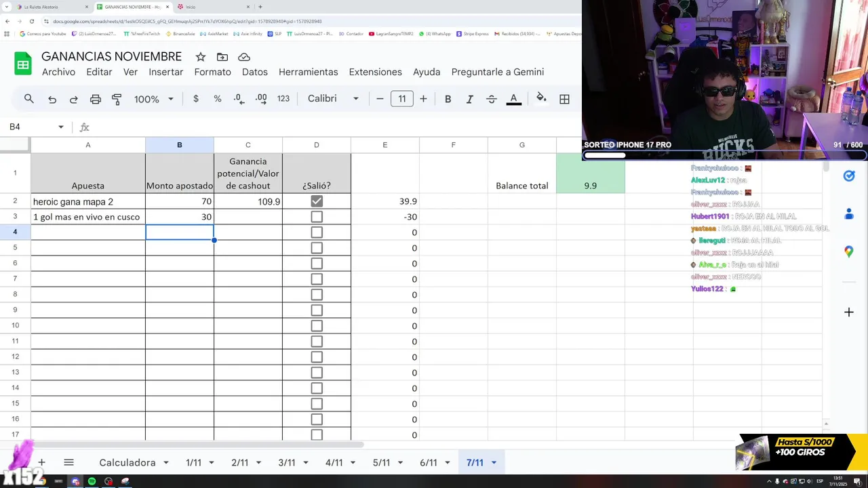Open Google Tasks in the side panel
868x488 pixels.
tap(848, 176)
